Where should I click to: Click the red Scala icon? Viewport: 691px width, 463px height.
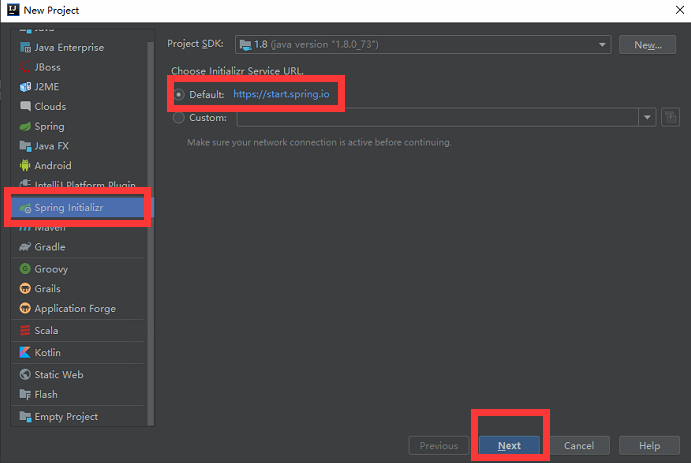[x=25, y=330]
